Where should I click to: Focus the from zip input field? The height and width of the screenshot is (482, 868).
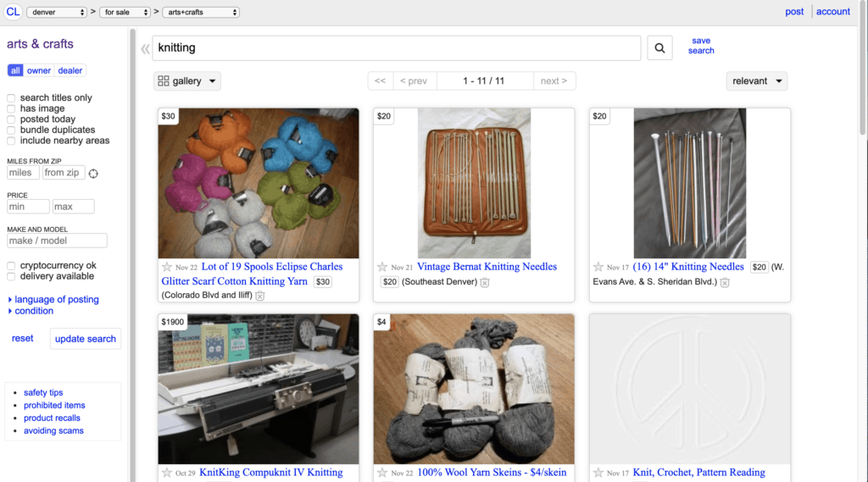[64, 173]
